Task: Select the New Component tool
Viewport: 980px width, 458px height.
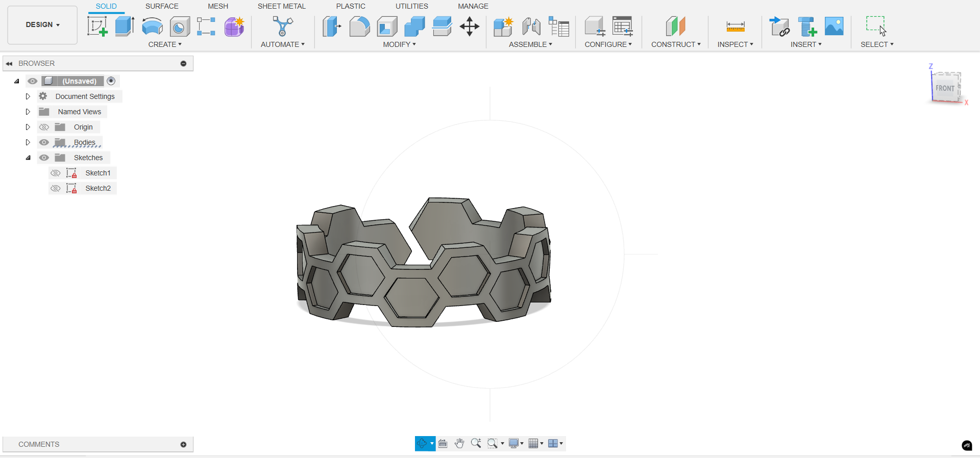Action: coord(503,26)
